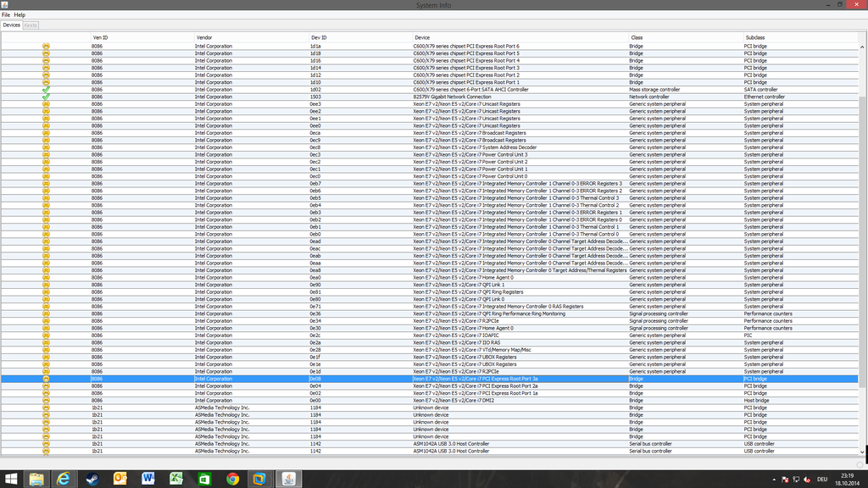Click the yellow status icon in Dev ID 0e00 row
Image resolution: width=868 pixels, height=488 pixels.
click(x=46, y=400)
